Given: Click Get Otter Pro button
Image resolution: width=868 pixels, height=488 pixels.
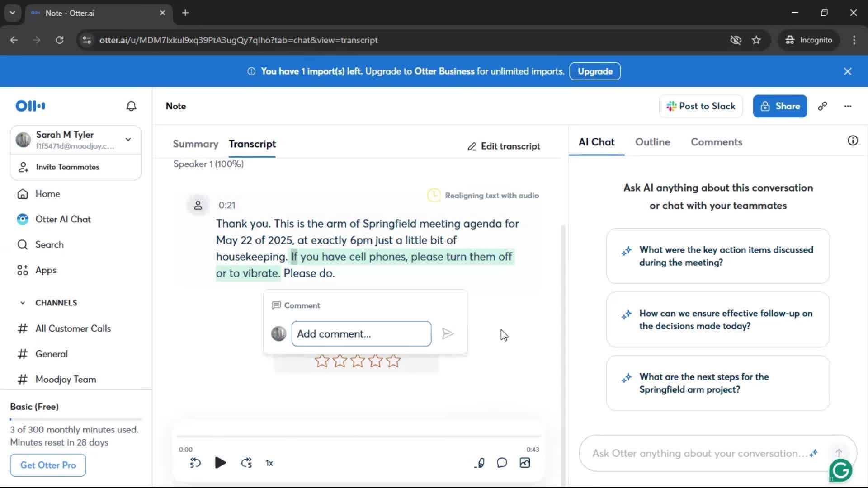Looking at the screenshot, I should point(48,465).
